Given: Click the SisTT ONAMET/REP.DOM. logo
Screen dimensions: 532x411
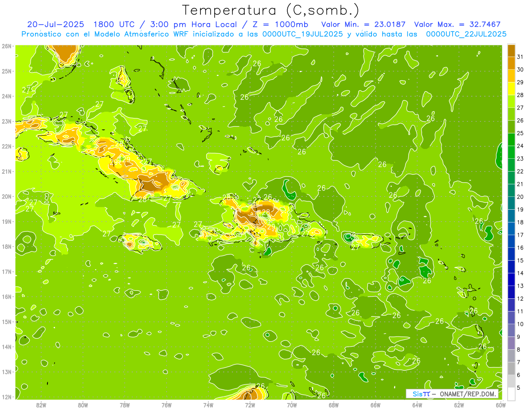Looking at the screenshot, I should coord(452,394).
